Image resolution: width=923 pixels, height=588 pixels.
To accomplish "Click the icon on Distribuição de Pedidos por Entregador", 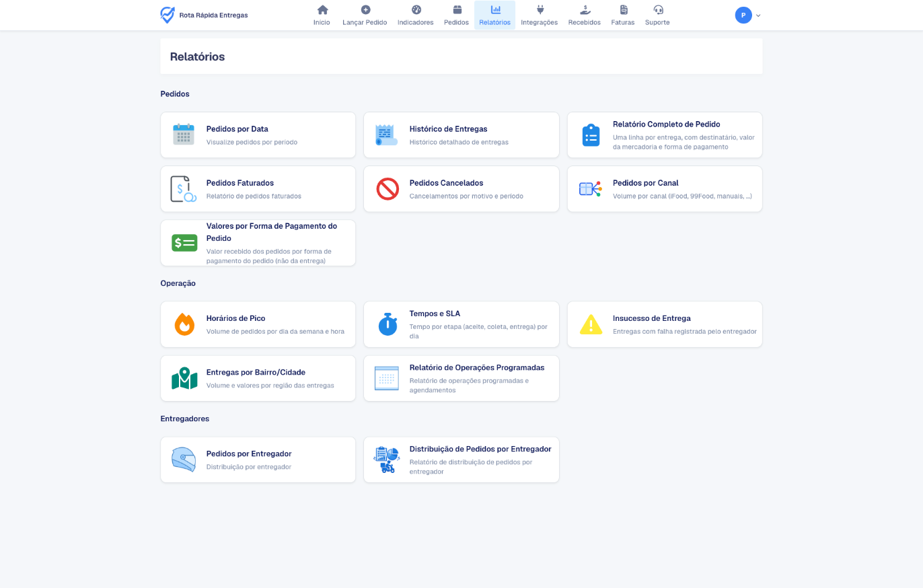I will 387,460.
